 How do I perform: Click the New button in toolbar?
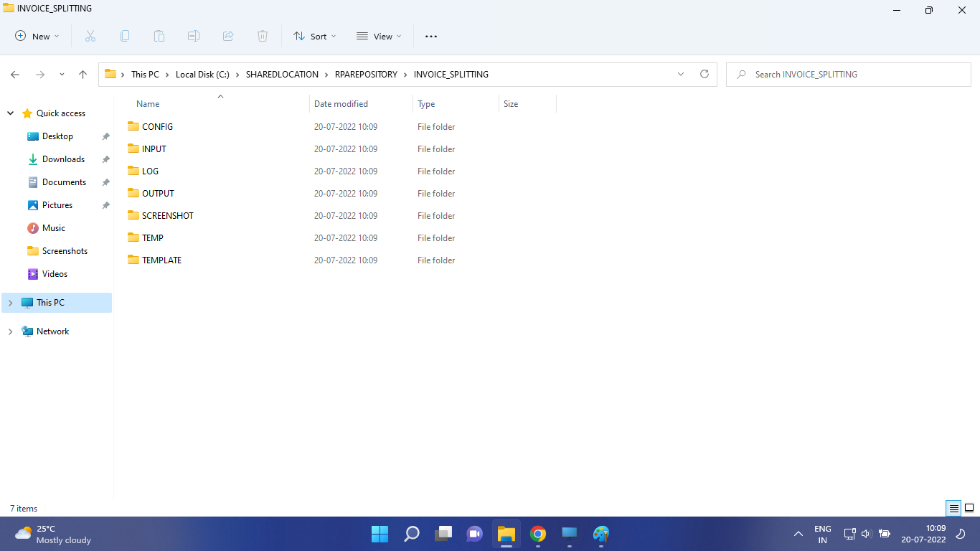pos(37,36)
